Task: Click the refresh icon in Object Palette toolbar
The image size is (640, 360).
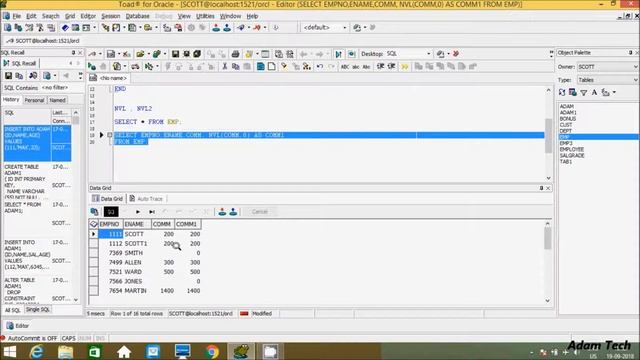Action: [562, 93]
